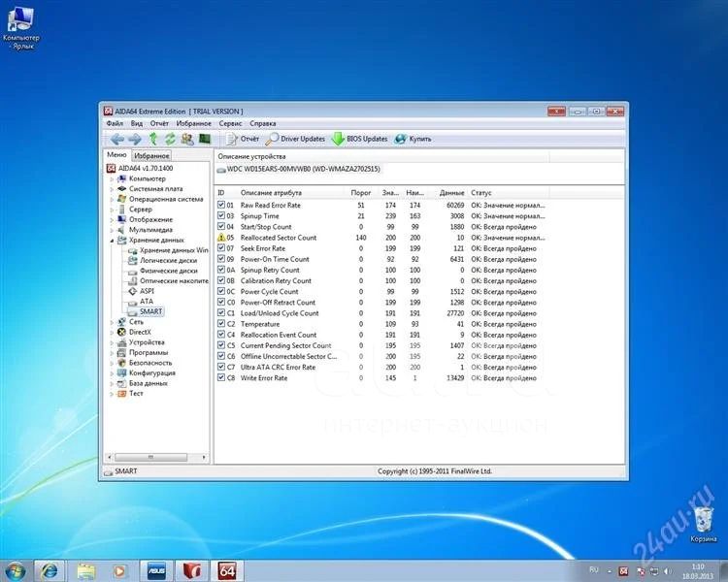
Task: Open the Отчёт report toolbar button
Action: tap(243, 139)
